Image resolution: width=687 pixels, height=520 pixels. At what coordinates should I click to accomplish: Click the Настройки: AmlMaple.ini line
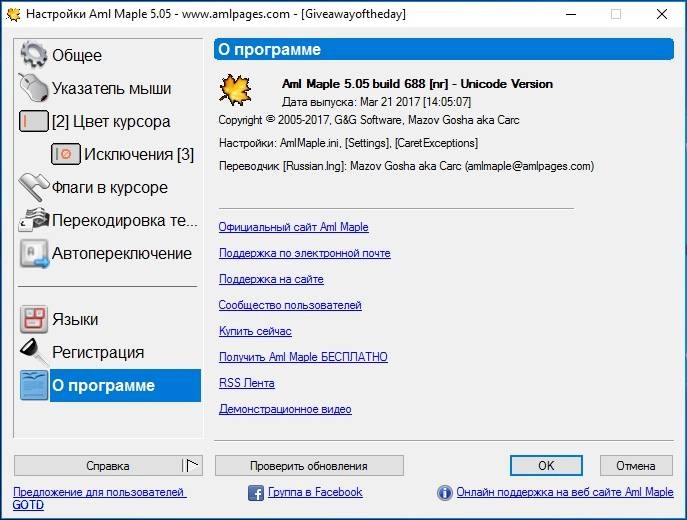click(x=348, y=143)
